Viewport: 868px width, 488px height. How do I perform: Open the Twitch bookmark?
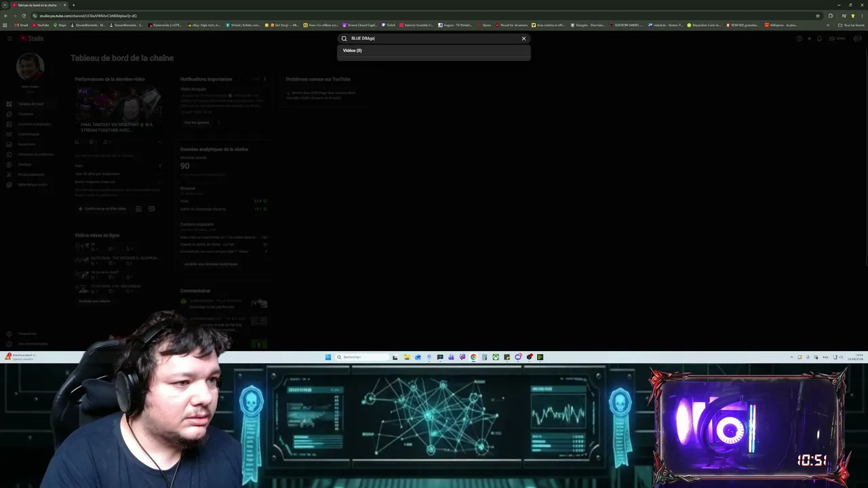coord(389,25)
